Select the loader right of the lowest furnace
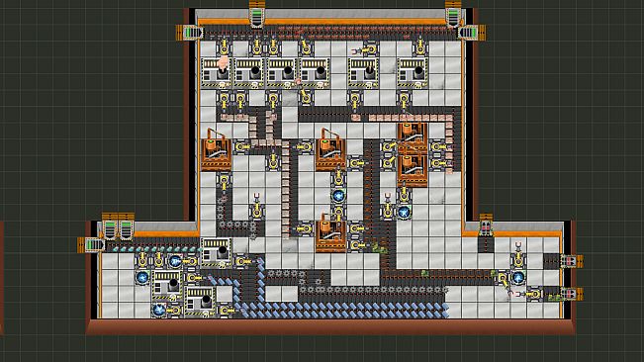Image resolution: width=644 pixels, height=362 pixels. click(226, 310)
